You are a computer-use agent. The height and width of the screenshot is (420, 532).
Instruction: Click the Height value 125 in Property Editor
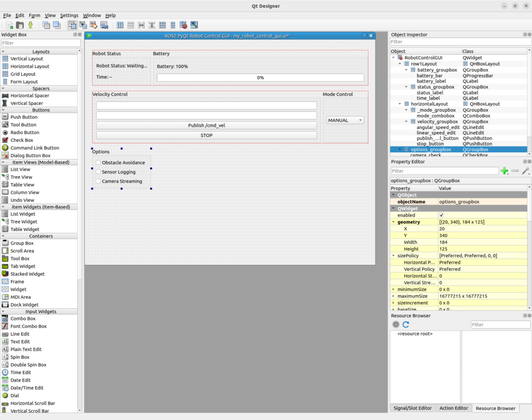483,249
